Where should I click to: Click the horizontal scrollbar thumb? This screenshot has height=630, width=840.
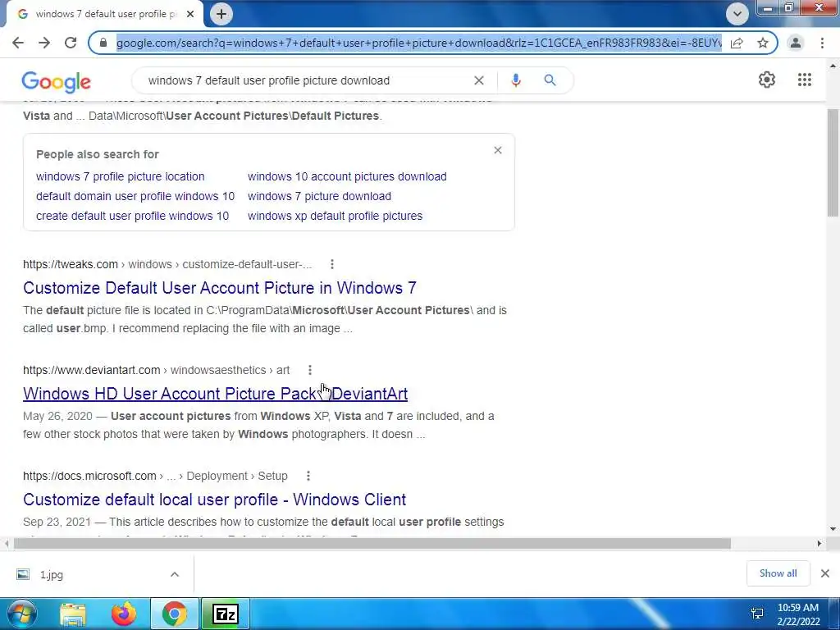[372, 544]
